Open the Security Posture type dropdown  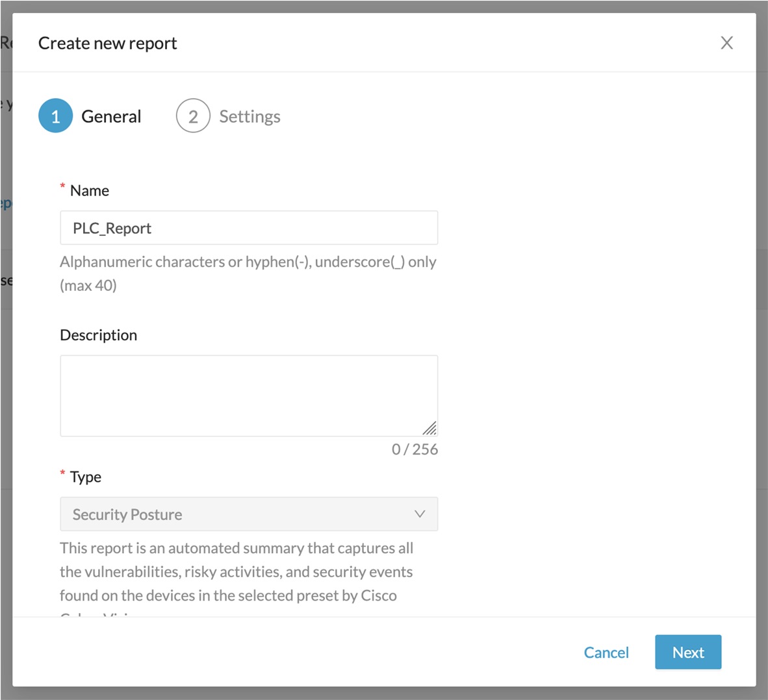(x=249, y=513)
